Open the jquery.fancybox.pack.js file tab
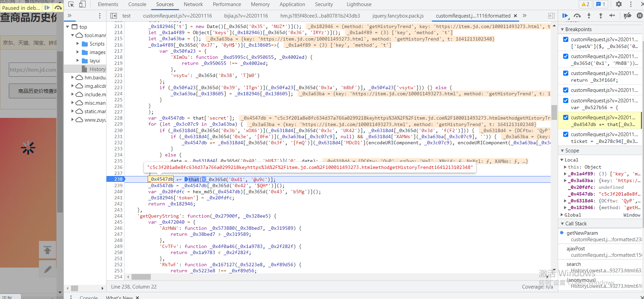The image size is (644, 299). pos(398,16)
